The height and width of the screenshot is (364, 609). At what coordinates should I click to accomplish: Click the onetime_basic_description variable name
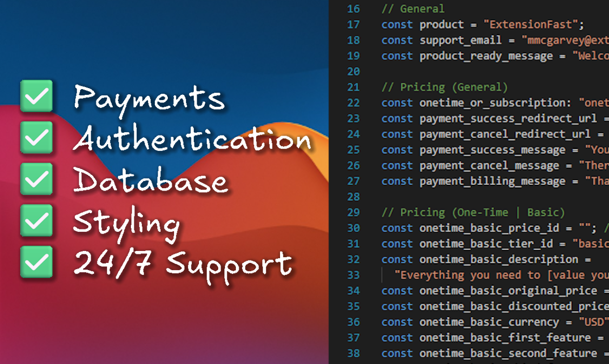[499, 260]
